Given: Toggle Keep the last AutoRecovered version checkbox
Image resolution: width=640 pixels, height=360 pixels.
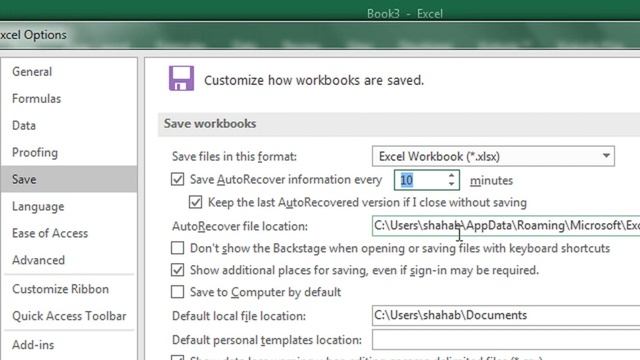Looking at the screenshot, I should click(x=195, y=202).
